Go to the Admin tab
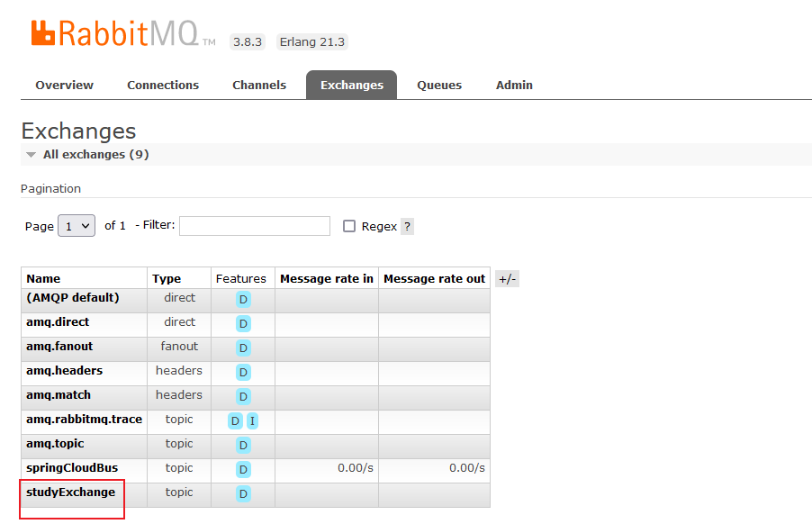 point(514,86)
